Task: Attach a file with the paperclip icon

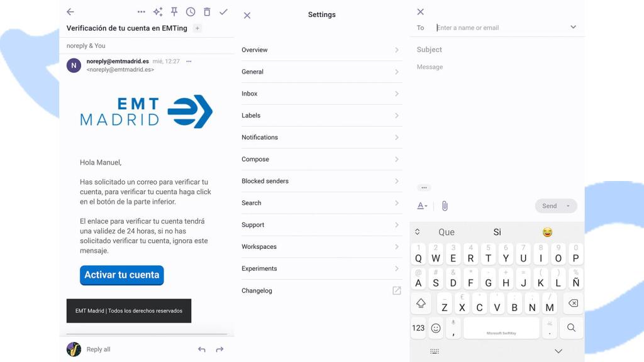Action: pyautogui.click(x=445, y=206)
